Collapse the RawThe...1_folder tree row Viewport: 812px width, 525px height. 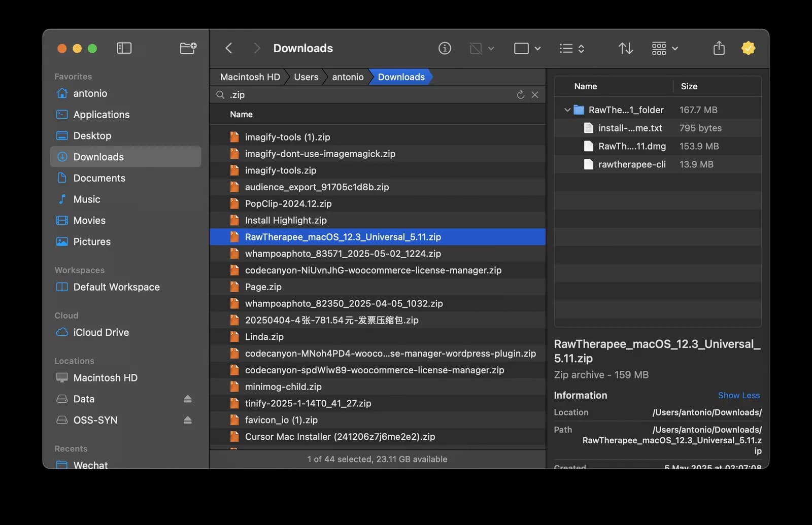point(567,110)
